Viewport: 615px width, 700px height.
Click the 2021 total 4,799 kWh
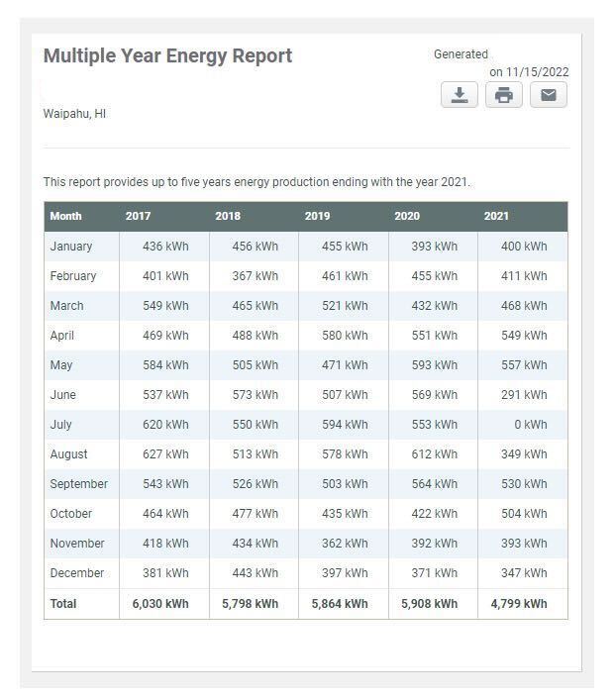[519, 604]
